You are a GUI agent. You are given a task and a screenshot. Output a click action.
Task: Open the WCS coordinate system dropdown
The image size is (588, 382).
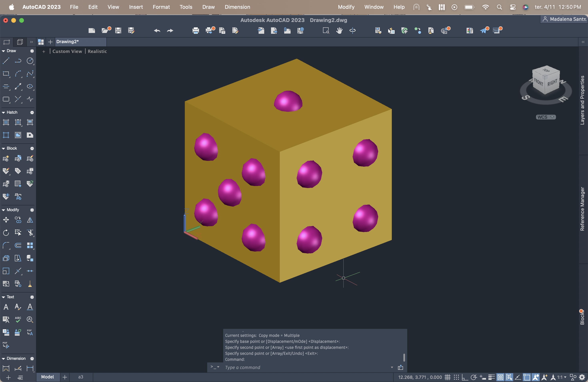546,117
